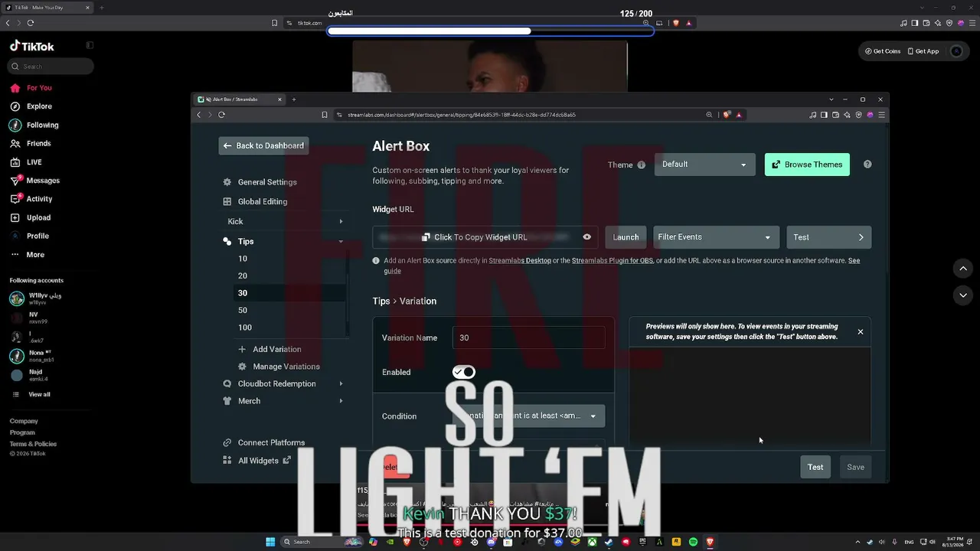Viewport: 980px width, 551px height.
Task: View all following accounts
Action: tap(39, 395)
